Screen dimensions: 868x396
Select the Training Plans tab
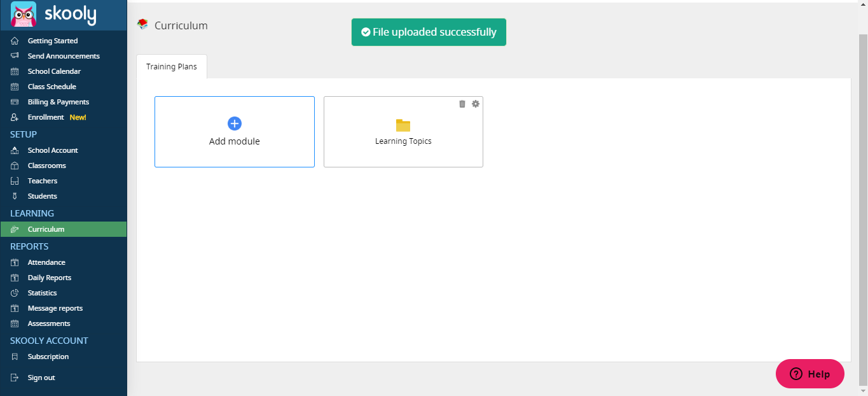172,67
